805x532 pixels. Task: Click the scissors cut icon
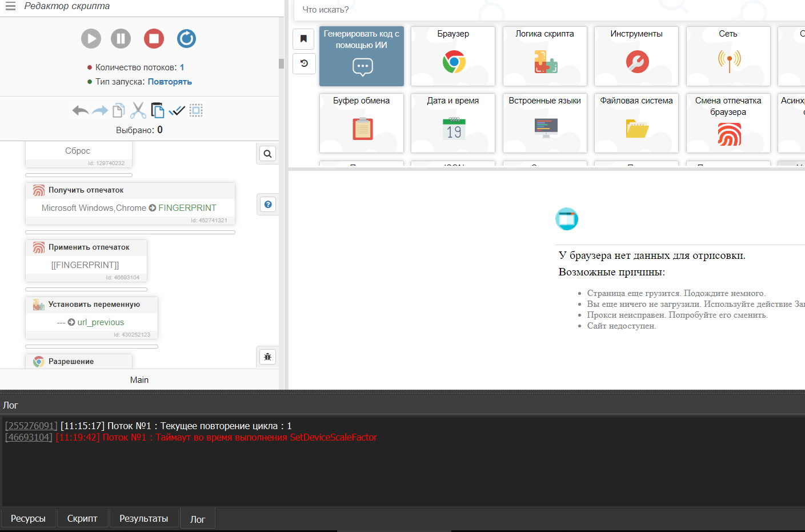(x=138, y=110)
